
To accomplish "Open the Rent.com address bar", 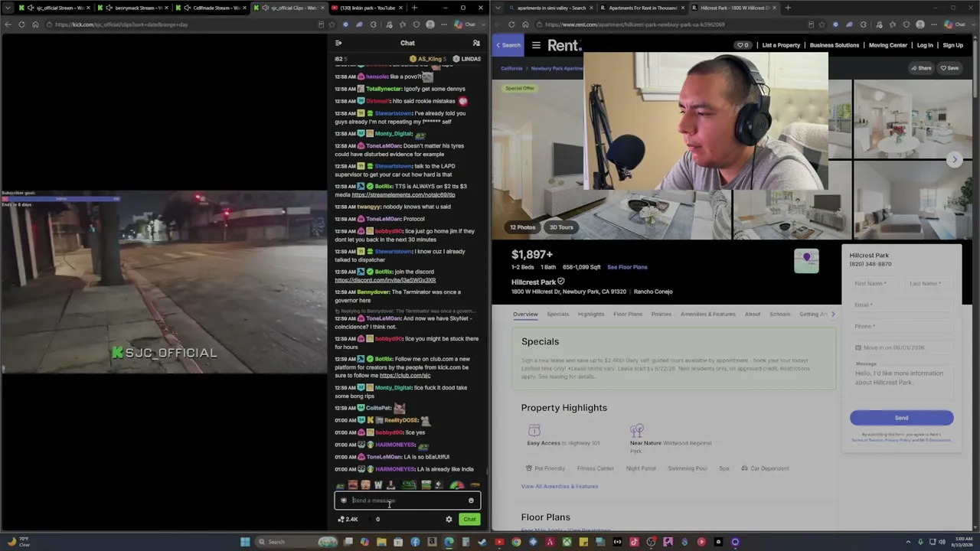I will 674,24.
